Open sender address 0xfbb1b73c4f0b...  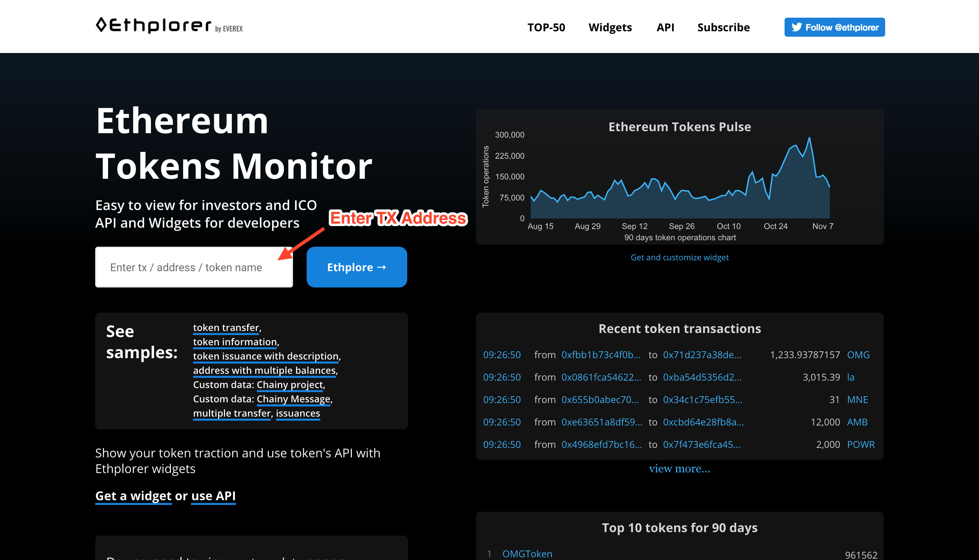click(x=601, y=355)
